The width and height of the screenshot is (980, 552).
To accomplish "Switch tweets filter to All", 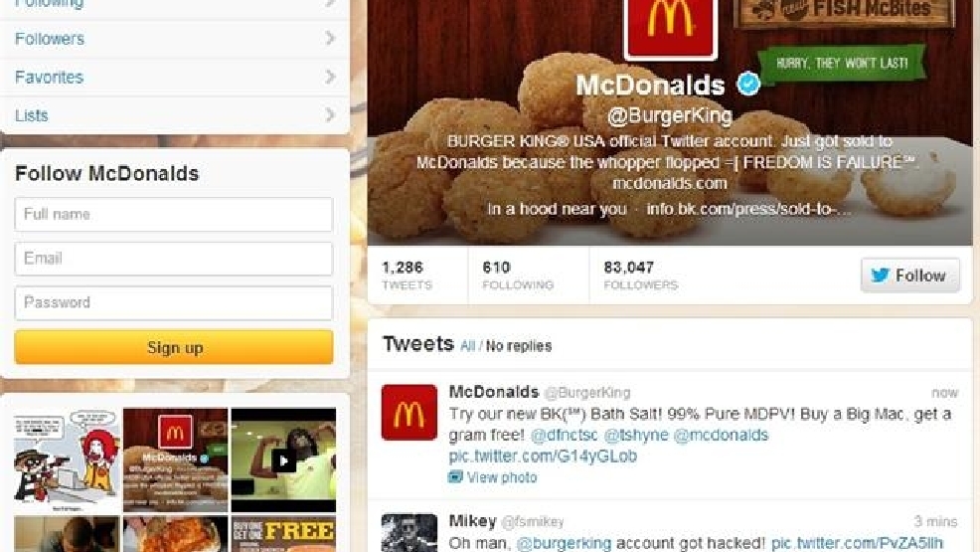I will click(x=467, y=346).
